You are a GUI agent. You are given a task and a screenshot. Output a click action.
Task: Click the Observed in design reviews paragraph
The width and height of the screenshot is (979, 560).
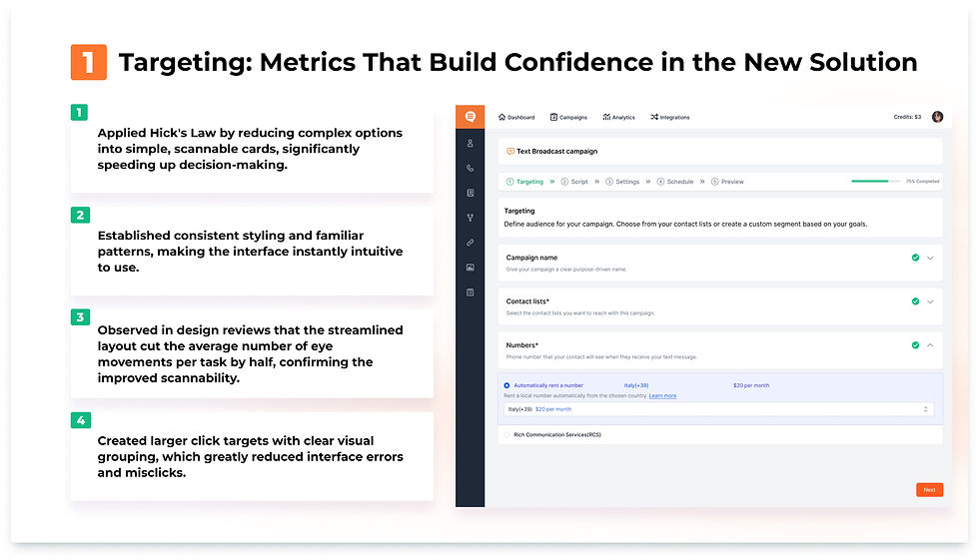250,353
